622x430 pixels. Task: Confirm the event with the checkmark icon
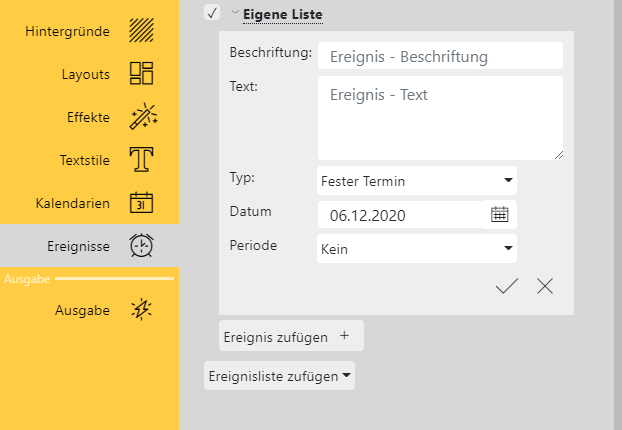point(507,287)
